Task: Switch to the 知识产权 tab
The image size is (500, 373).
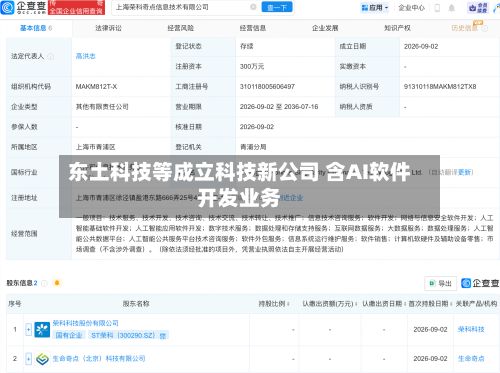Action: click(x=397, y=28)
